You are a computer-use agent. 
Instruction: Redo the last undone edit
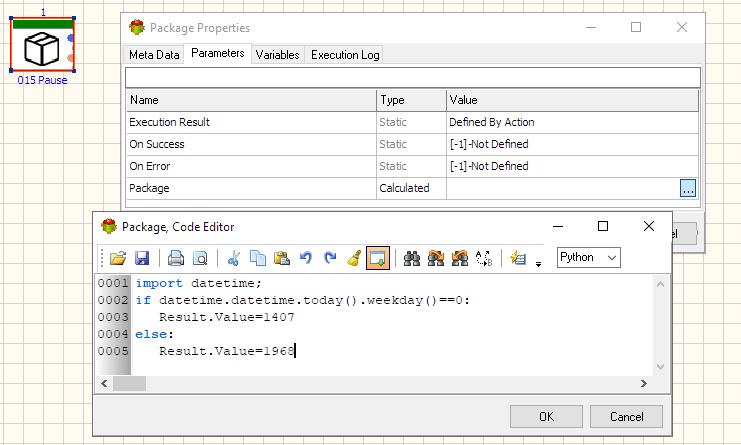point(330,258)
